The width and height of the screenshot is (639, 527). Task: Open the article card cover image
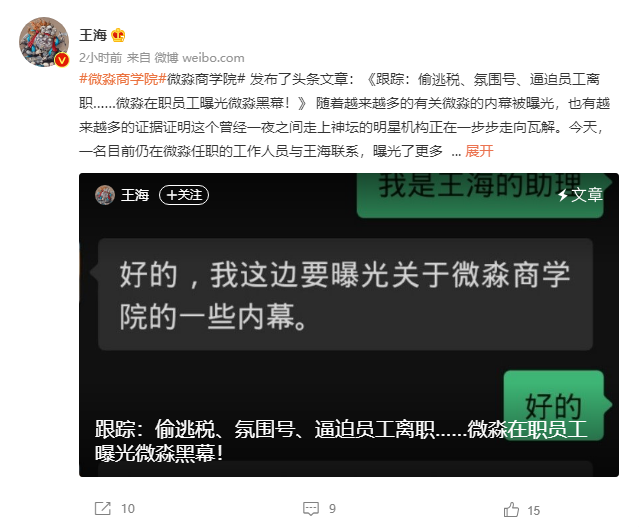pyautogui.click(x=349, y=324)
